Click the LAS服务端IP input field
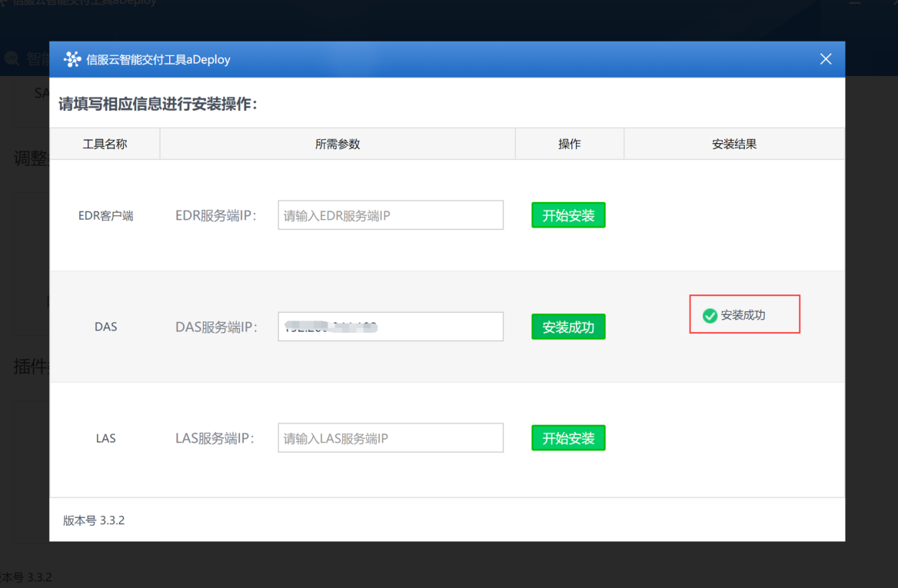Screen dimensions: 898x588 pyautogui.click(x=391, y=438)
